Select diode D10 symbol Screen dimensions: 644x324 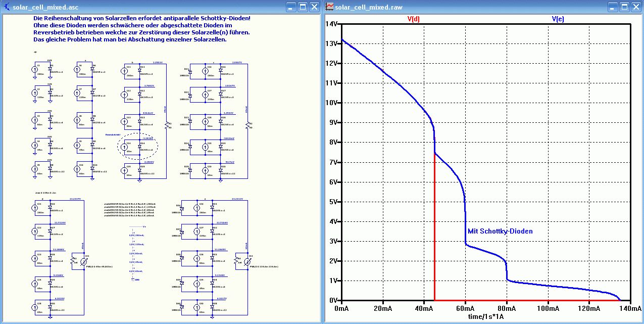(92, 169)
